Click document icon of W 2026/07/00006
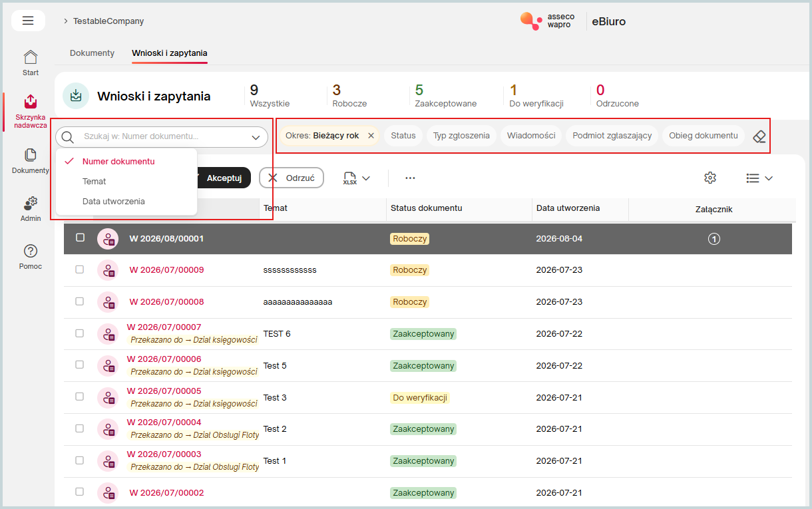Viewport: 812px width, 509px height. [108, 365]
